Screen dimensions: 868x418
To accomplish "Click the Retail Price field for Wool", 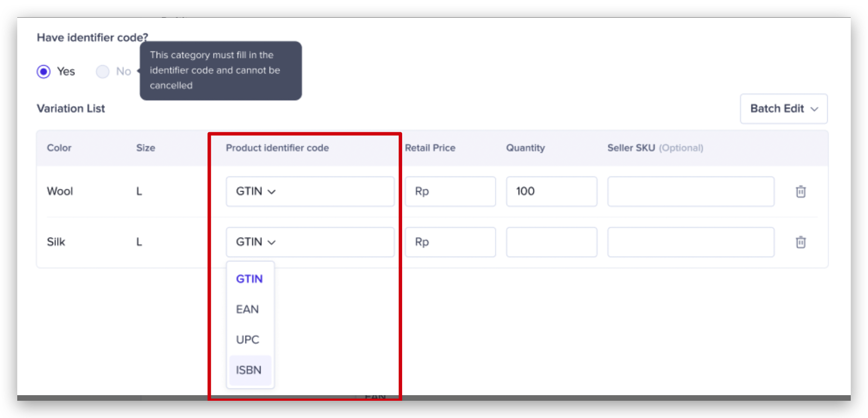I will (450, 191).
